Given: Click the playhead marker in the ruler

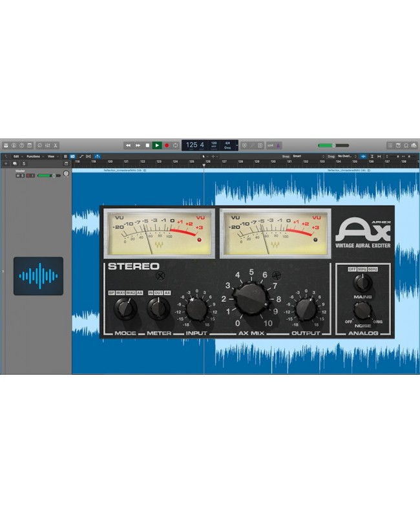Looking at the screenshot, I should tap(204, 165).
